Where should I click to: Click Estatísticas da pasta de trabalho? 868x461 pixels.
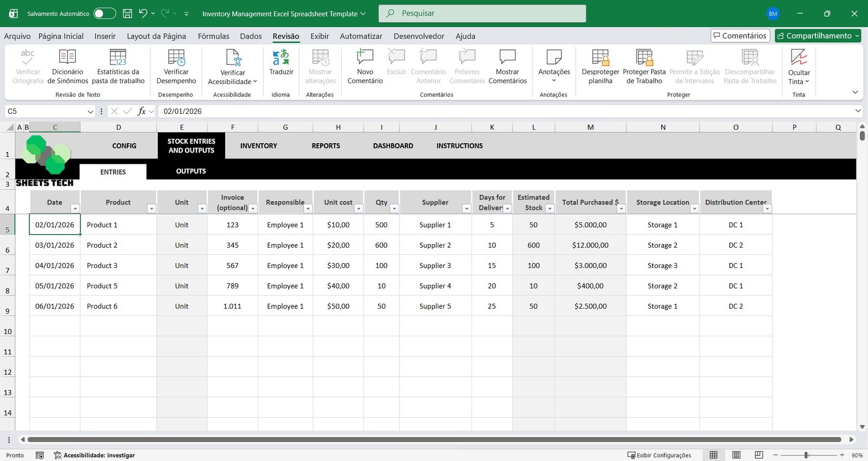(x=118, y=66)
